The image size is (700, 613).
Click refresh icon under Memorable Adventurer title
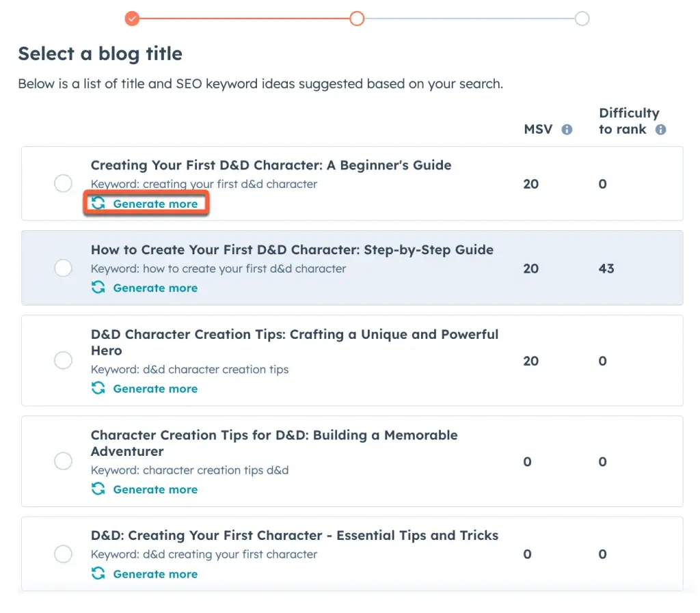click(98, 489)
